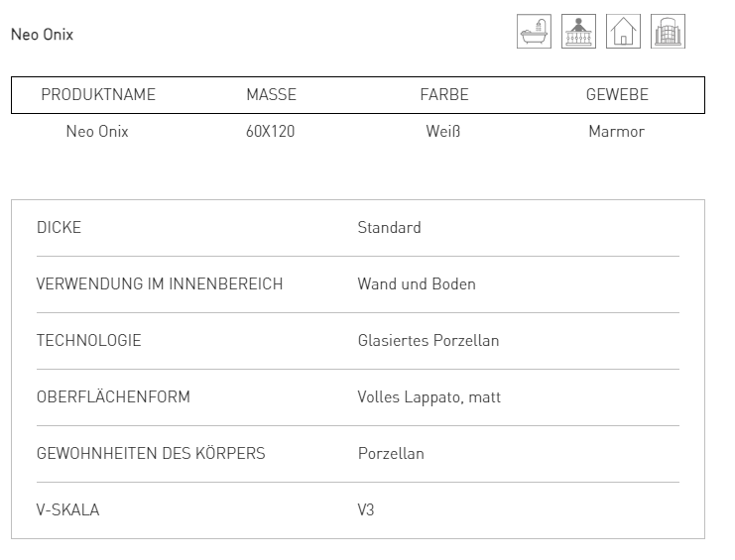Click the DICKE Standard row
The image size is (735, 560).
pos(358,228)
